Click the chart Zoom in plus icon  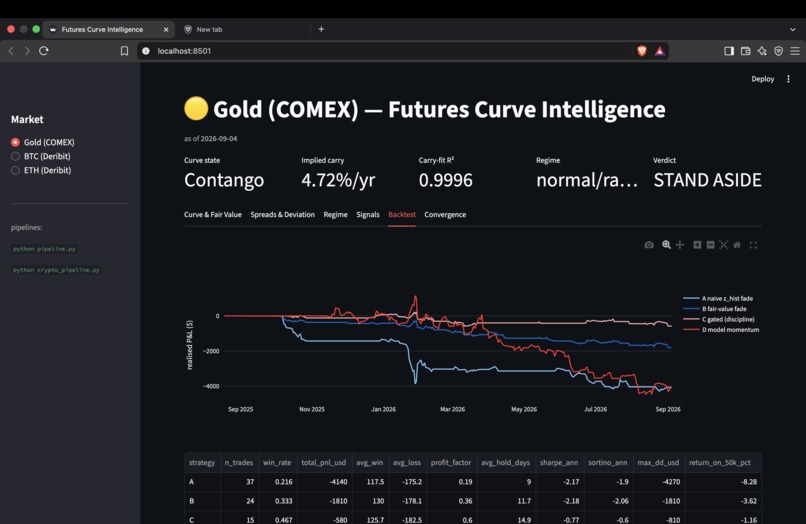tap(697, 245)
